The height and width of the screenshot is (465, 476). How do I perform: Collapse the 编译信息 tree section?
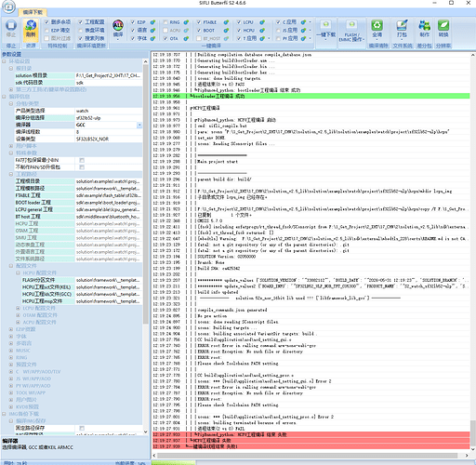tap(4, 97)
